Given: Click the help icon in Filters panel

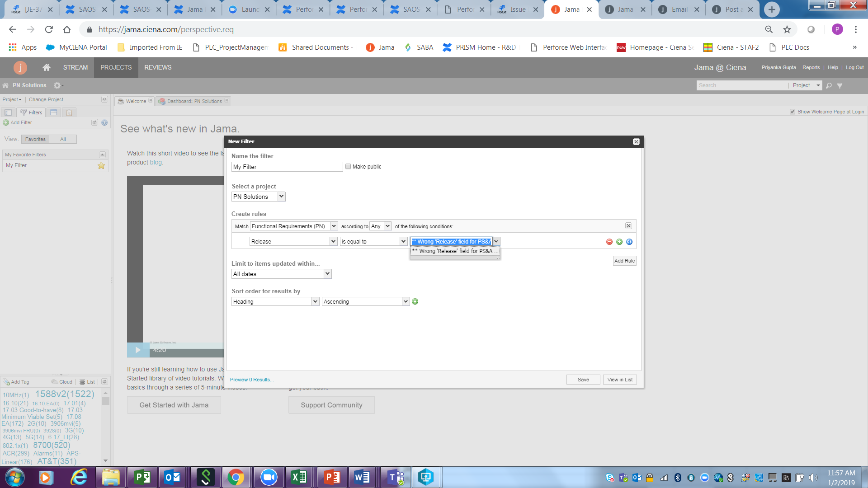Looking at the screenshot, I should click(x=104, y=123).
